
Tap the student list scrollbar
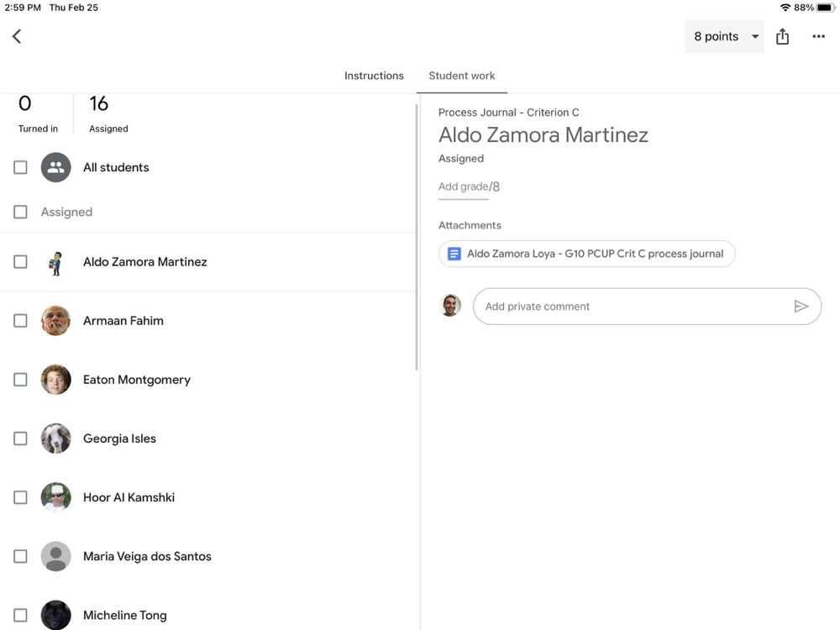click(x=417, y=237)
